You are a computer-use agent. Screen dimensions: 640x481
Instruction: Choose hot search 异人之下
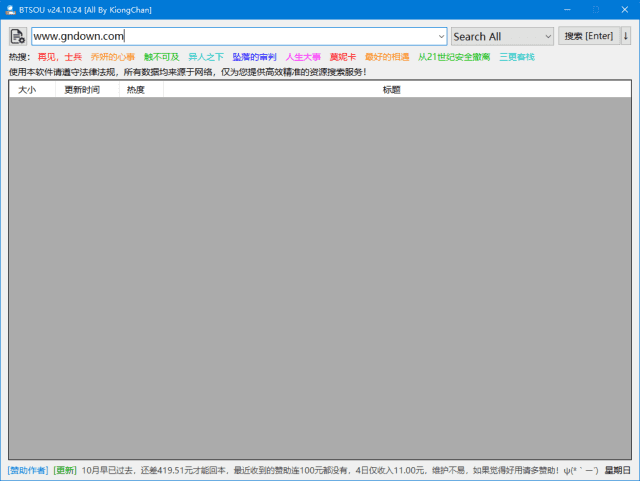click(206, 57)
